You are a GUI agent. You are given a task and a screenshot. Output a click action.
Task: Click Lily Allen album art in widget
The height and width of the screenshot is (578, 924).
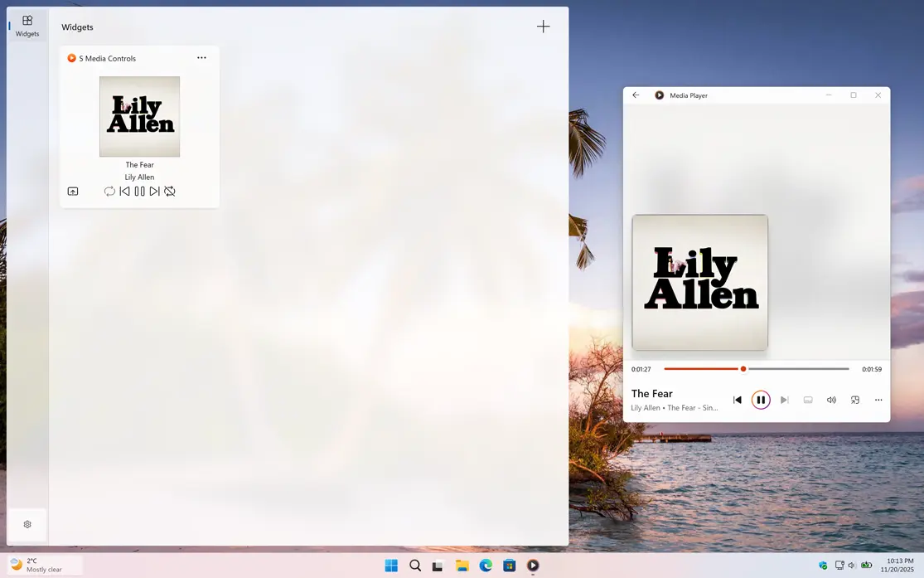pyautogui.click(x=139, y=117)
